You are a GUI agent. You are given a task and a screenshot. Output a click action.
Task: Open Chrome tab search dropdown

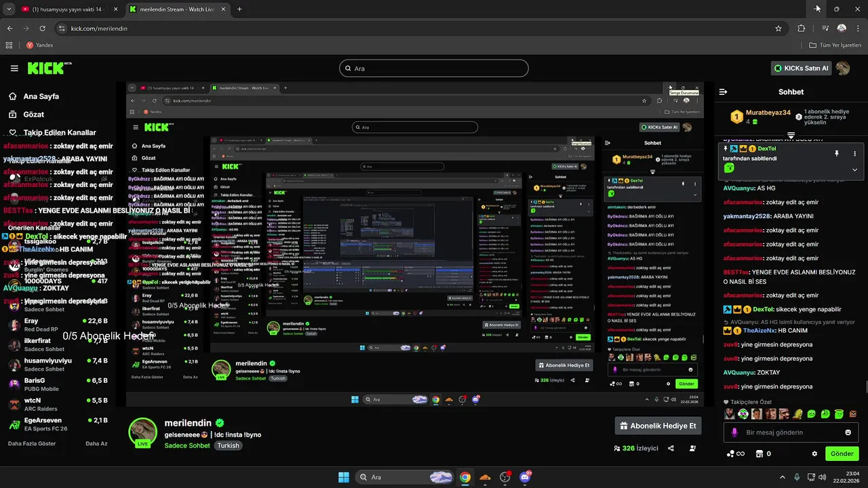click(7, 9)
